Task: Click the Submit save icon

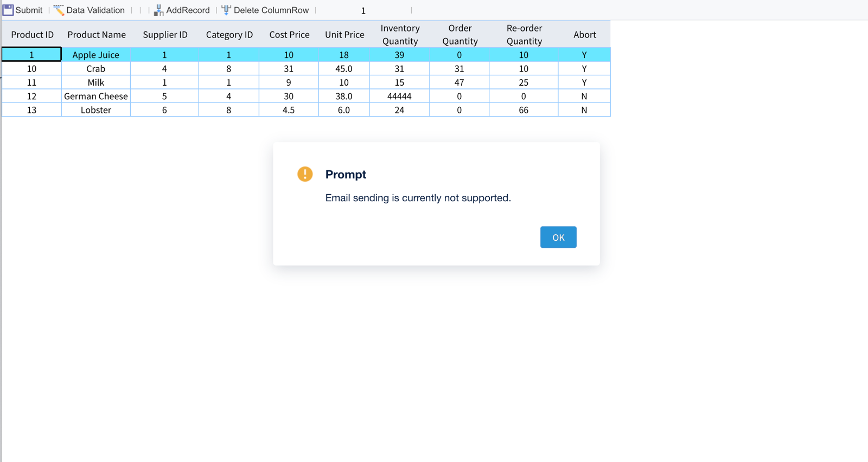Action: (8, 10)
